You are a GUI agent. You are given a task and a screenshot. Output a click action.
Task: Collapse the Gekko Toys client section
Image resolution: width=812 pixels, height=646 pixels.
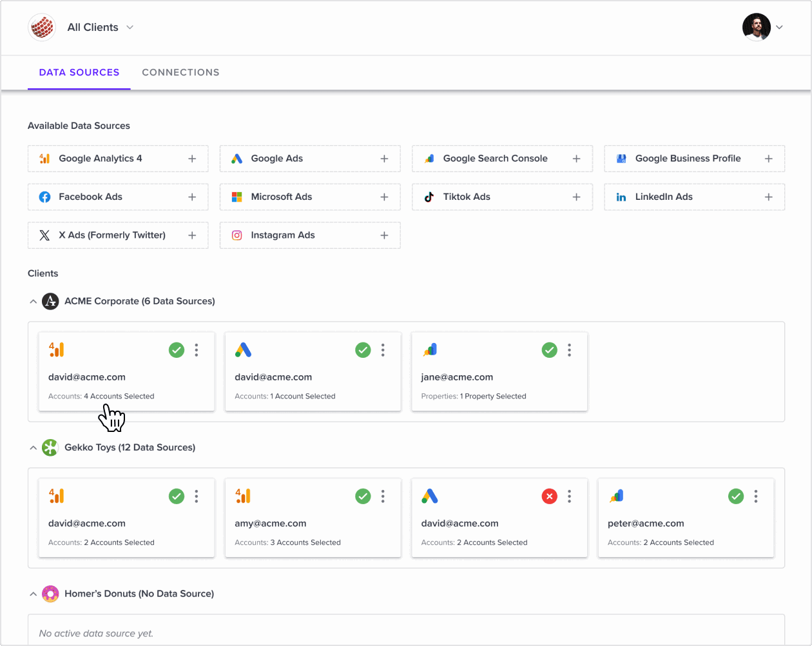[33, 448]
